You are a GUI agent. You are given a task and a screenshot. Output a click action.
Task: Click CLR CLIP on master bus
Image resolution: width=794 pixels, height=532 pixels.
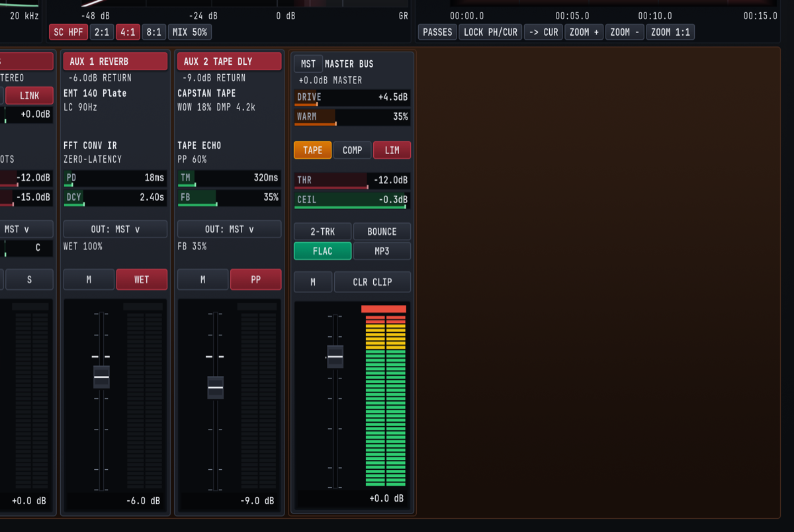tap(372, 282)
